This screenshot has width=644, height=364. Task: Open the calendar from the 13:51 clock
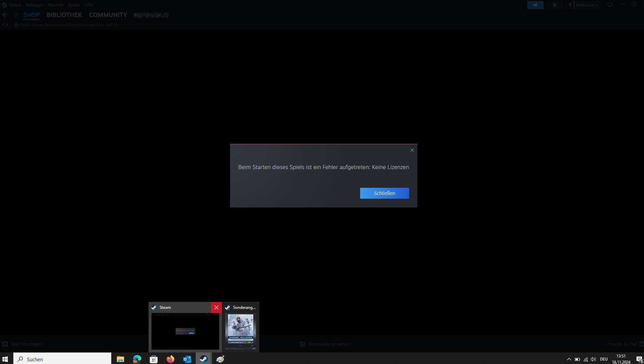621,359
